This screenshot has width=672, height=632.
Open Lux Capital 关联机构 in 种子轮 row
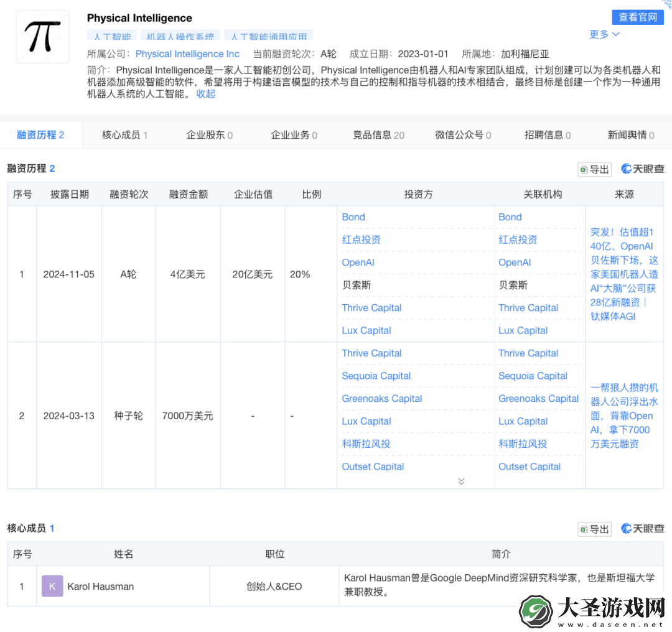click(x=523, y=422)
